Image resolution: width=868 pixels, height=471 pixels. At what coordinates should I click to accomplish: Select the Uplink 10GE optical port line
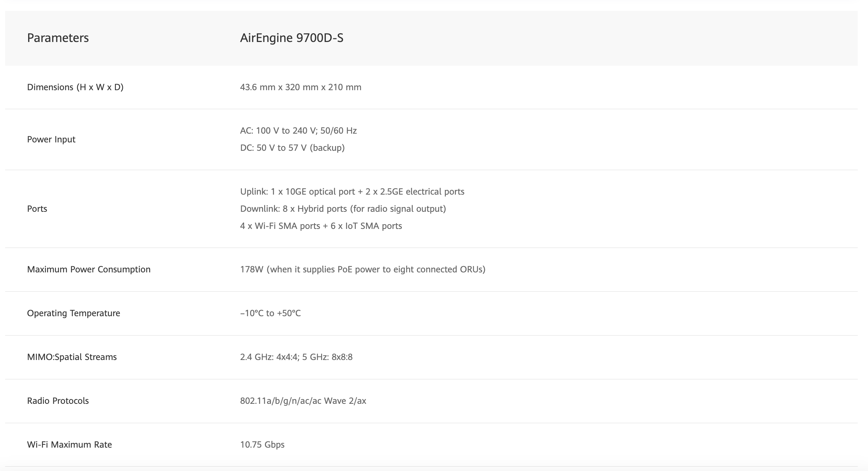352,192
